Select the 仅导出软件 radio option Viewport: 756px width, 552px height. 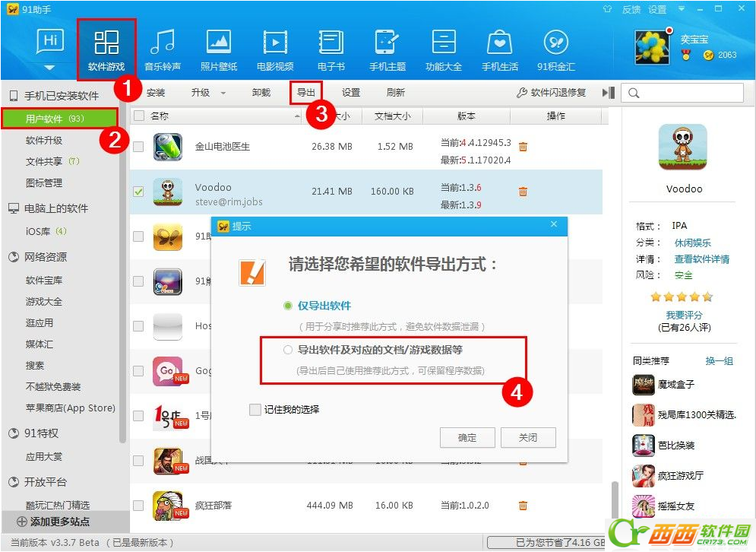tap(288, 306)
